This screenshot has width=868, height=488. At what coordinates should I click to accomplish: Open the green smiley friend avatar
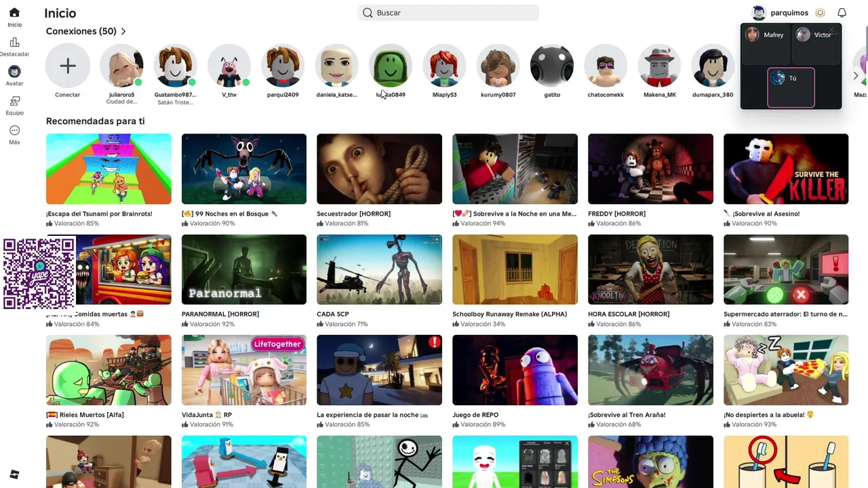[x=391, y=66]
